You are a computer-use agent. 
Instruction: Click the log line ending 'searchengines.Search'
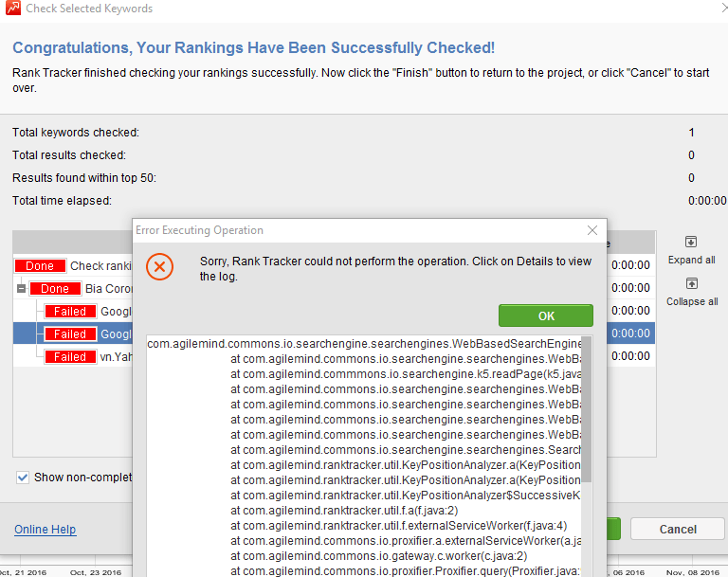click(x=406, y=450)
